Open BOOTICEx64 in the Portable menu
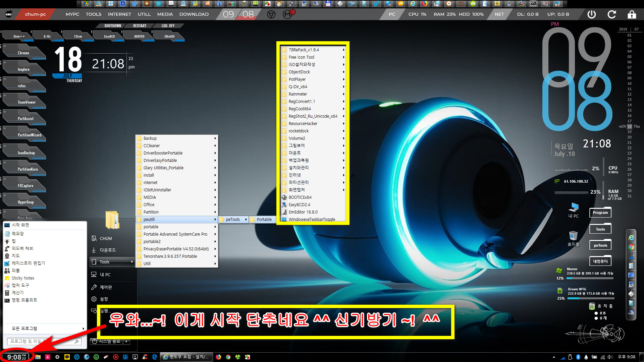Screen dimensions: 644x362 click(x=314, y=197)
